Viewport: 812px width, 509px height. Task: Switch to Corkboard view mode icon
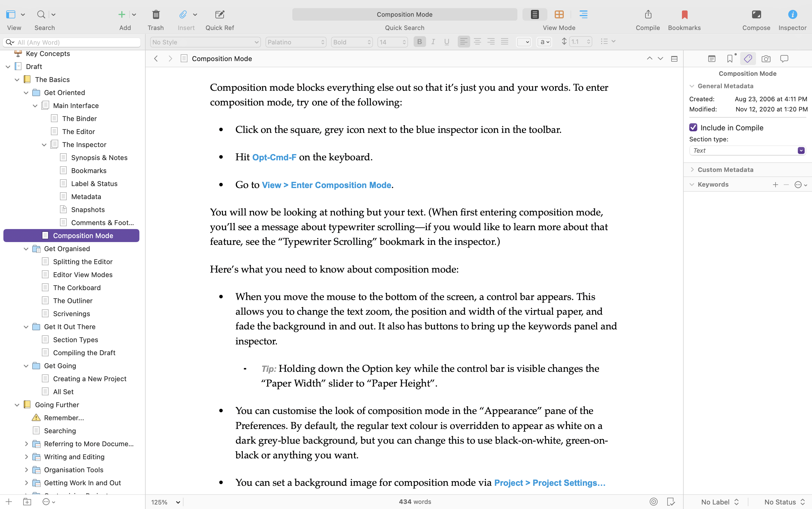tap(559, 14)
